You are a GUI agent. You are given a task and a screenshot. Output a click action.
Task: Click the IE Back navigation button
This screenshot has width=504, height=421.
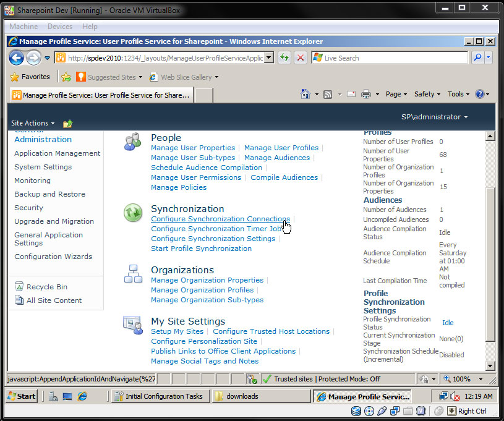[x=17, y=58]
